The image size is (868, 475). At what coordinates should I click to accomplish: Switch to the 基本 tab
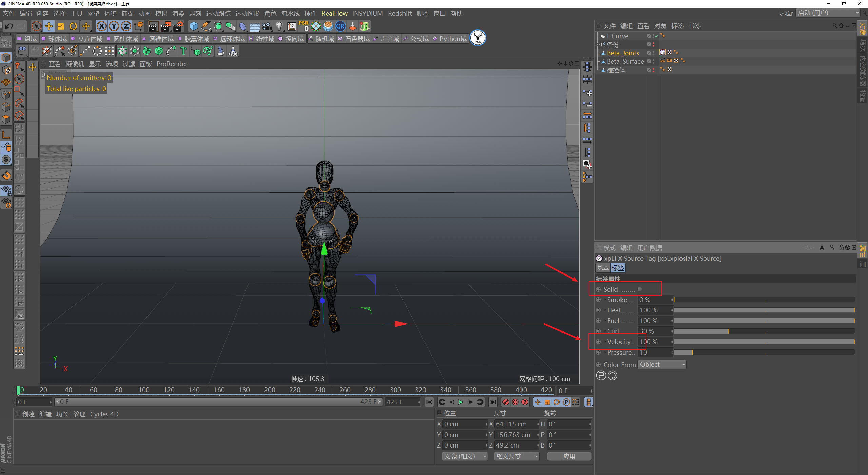(603, 268)
